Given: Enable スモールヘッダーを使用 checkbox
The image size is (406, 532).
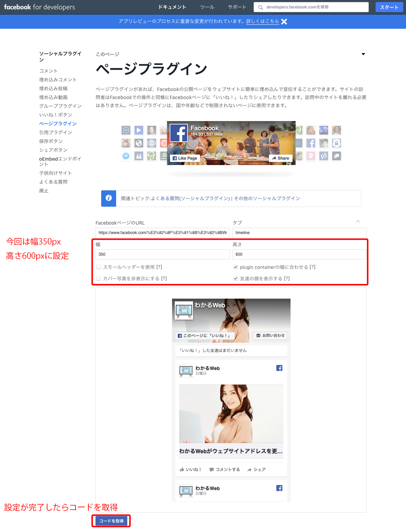Looking at the screenshot, I should (x=99, y=267).
